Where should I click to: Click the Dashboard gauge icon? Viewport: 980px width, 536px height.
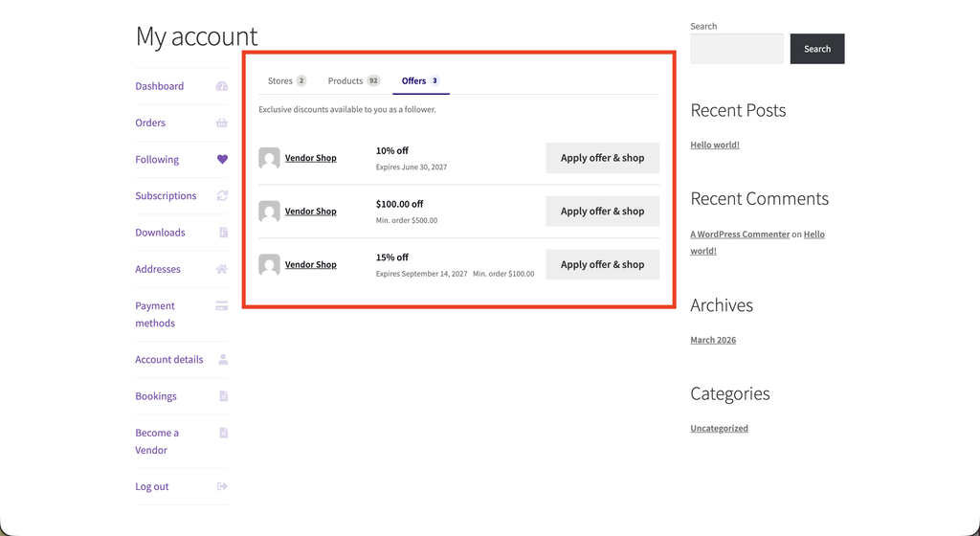coord(222,86)
